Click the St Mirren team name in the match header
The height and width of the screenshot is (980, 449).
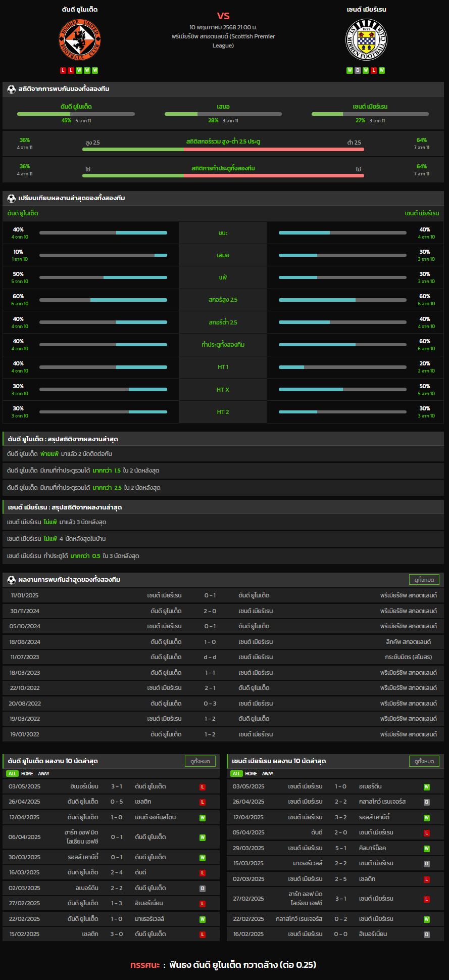tap(367, 10)
